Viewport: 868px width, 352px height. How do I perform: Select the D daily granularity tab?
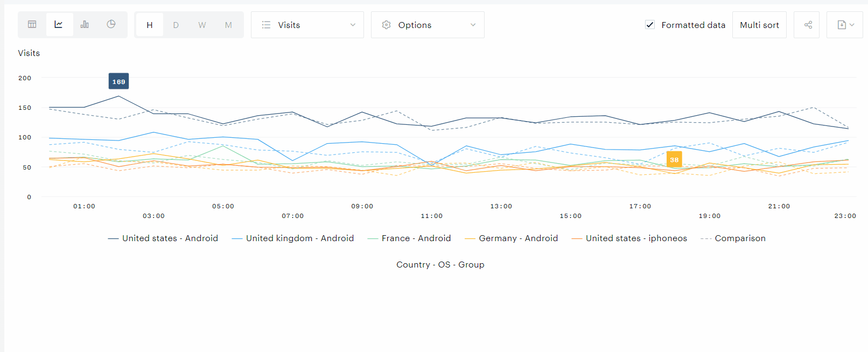176,25
